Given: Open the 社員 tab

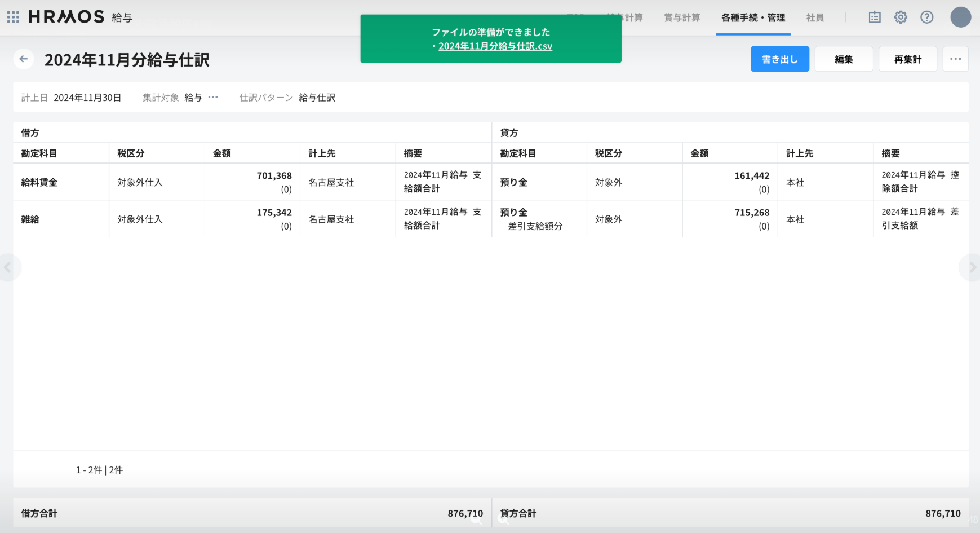Looking at the screenshot, I should [x=815, y=17].
